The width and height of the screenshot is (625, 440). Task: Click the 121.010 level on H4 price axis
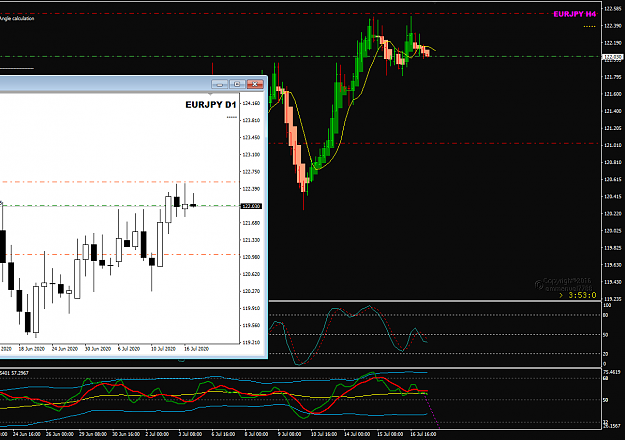point(613,145)
